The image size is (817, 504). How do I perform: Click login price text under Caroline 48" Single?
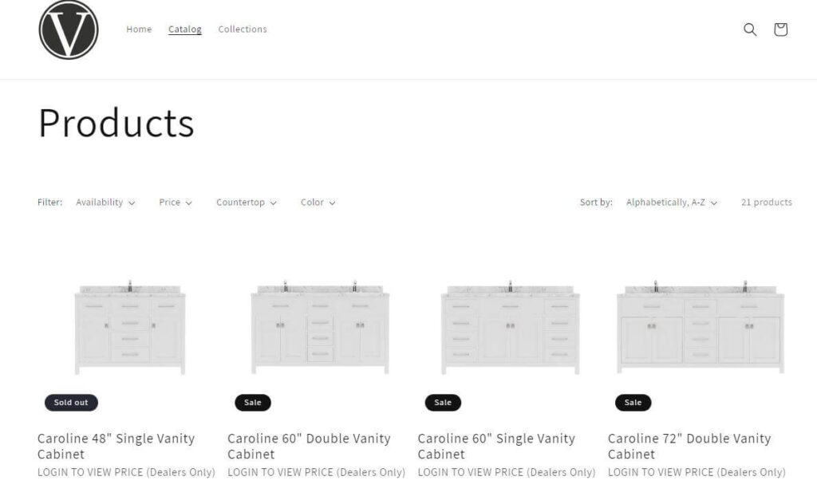click(126, 472)
